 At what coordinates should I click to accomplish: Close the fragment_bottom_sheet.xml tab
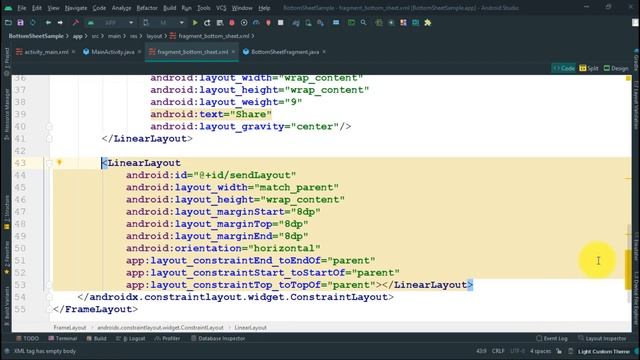click(x=233, y=52)
